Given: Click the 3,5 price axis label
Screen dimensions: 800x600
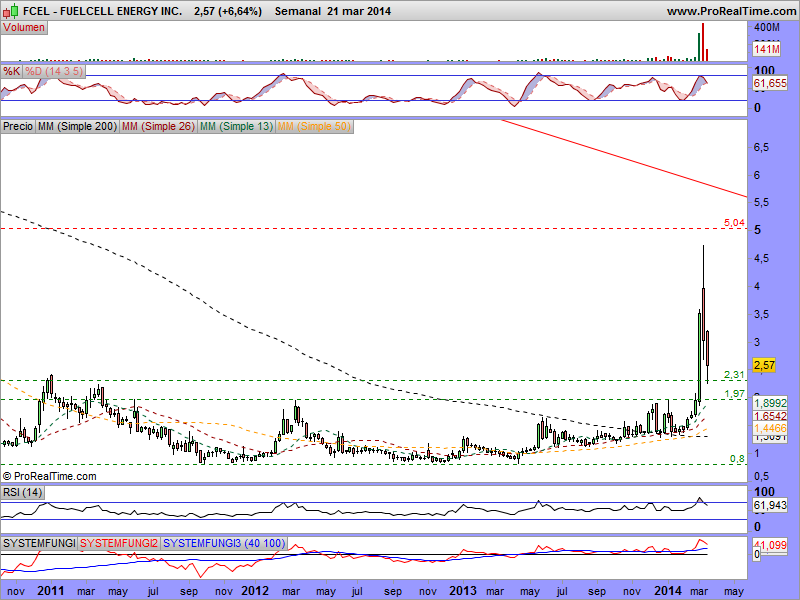Looking at the screenshot, I should (761, 314).
